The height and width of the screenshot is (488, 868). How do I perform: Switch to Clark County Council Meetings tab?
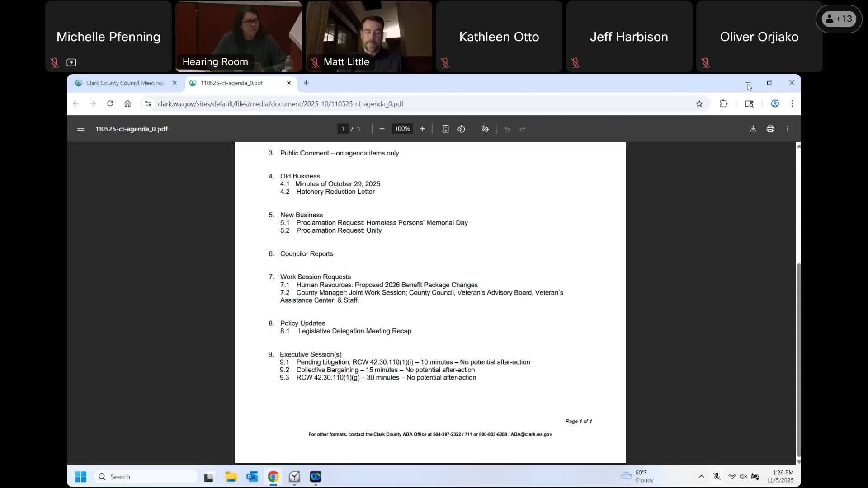(x=124, y=83)
